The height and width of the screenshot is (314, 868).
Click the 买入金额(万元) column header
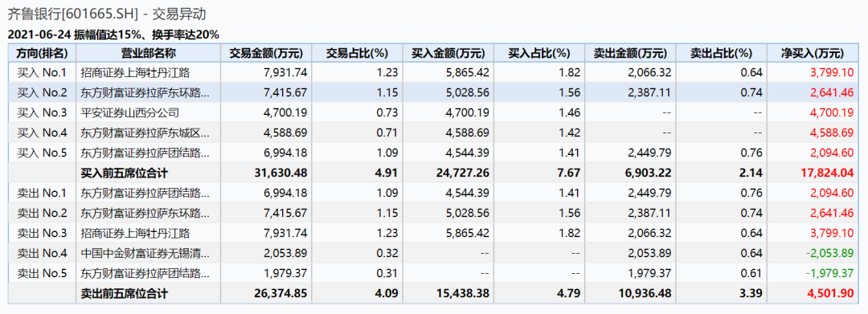pyautogui.click(x=448, y=53)
